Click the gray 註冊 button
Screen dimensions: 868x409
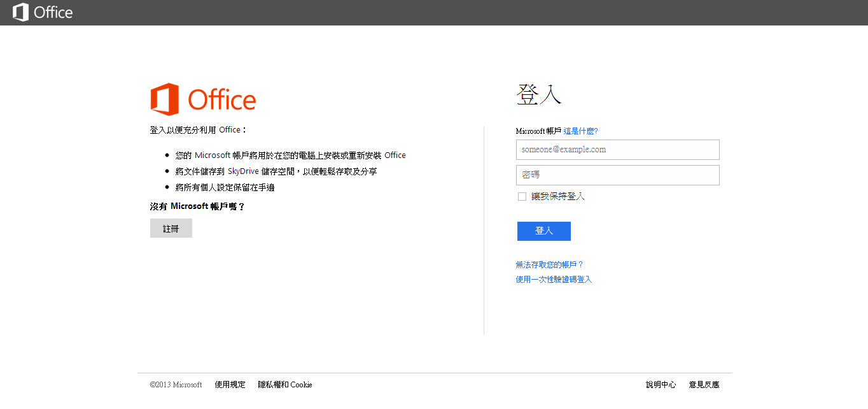point(171,228)
